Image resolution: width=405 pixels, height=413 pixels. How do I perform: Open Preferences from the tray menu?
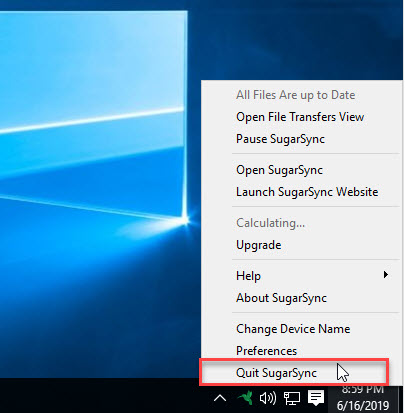pos(266,351)
